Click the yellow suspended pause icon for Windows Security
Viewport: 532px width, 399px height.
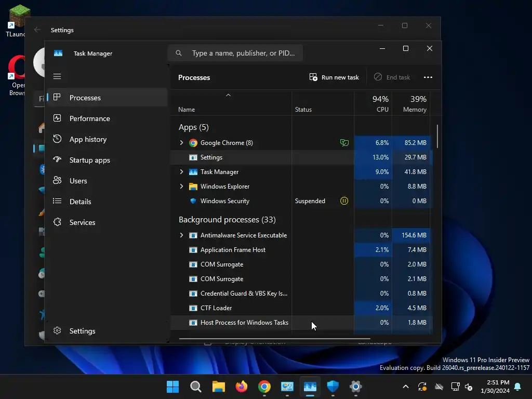pyautogui.click(x=344, y=201)
